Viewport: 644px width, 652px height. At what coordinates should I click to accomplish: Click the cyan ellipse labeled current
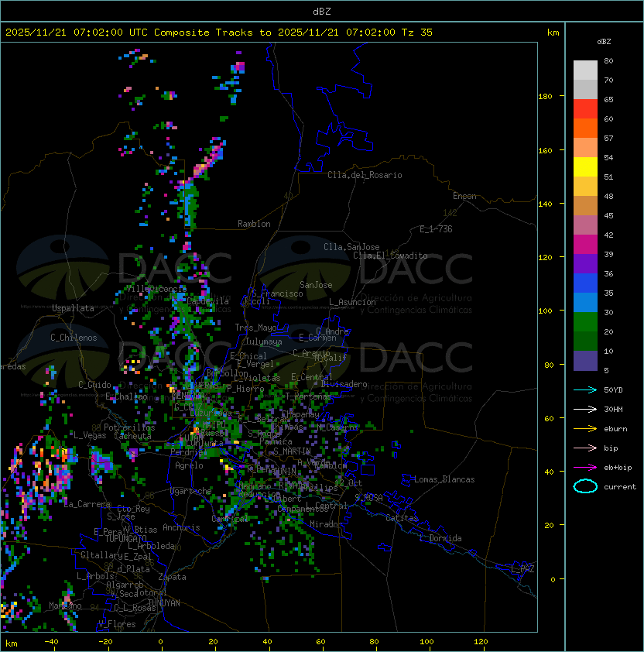pyautogui.click(x=585, y=486)
